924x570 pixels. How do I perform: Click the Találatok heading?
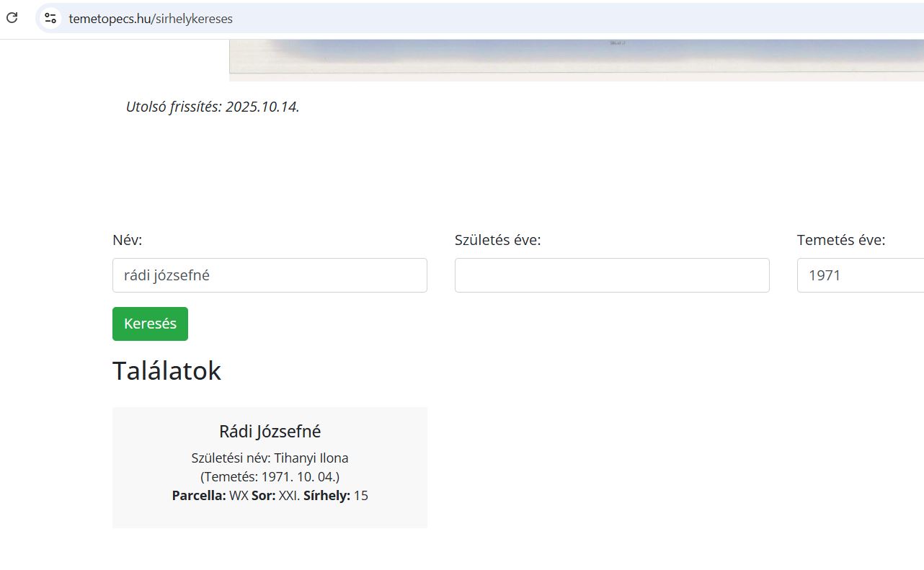pyautogui.click(x=166, y=371)
